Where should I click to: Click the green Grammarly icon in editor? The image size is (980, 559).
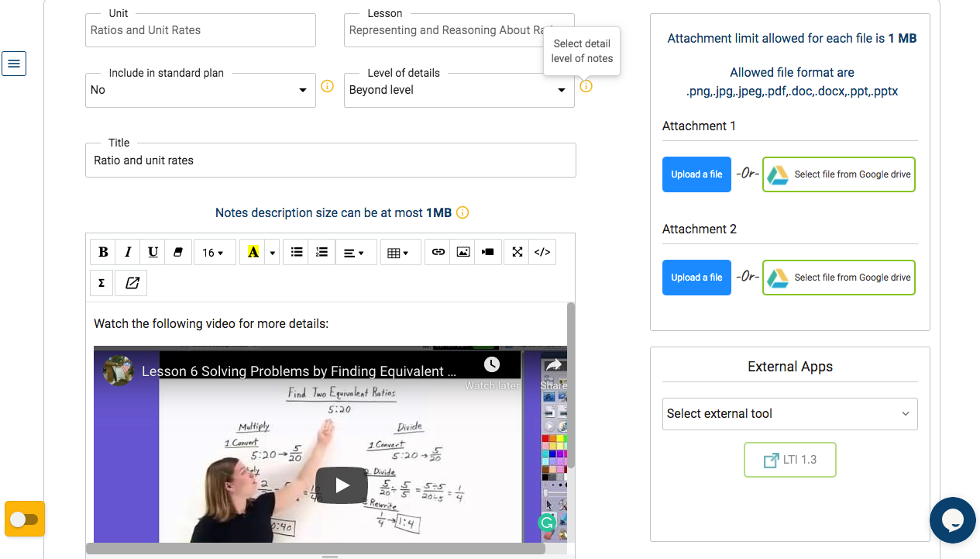tap(548, 523)
